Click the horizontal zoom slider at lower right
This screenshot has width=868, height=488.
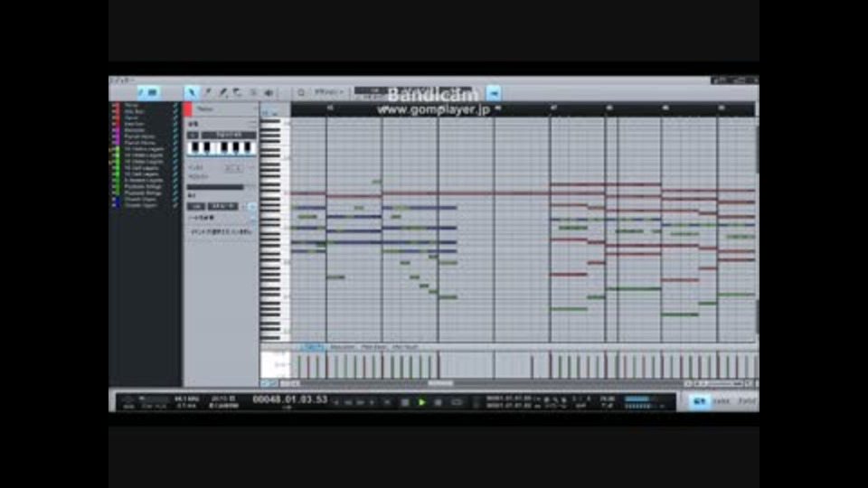coord(726,383)
